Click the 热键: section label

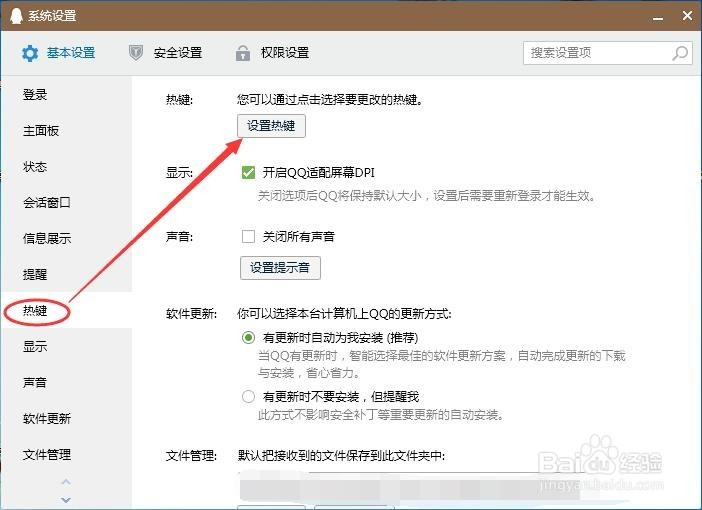179,99
